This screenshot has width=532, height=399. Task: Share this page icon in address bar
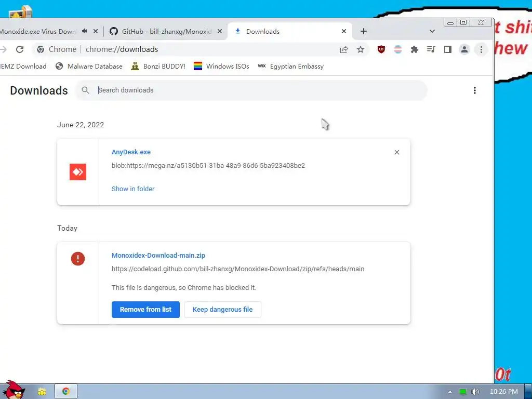pyautogui.click(x=344, y=49)
